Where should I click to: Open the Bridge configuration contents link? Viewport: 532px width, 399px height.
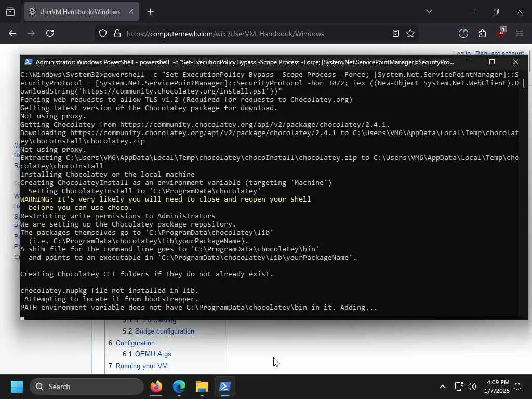pyautogui.click(x=165, y=331)
